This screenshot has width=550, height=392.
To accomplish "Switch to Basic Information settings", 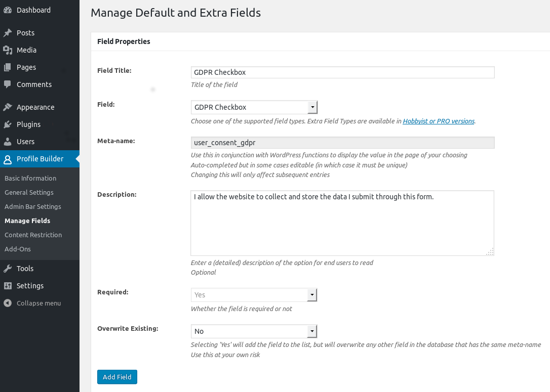I will click(30, 178).
